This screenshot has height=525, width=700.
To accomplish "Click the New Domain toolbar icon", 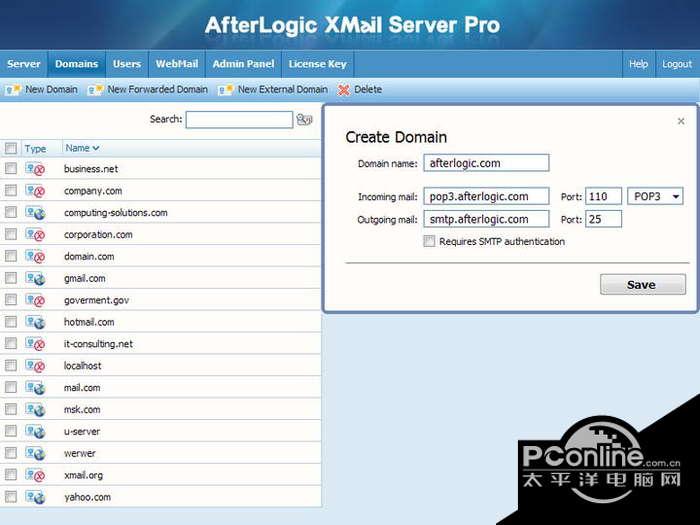I will point(12,90).
